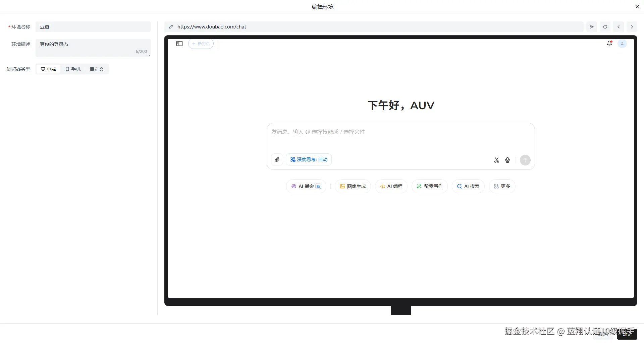The image size is (644, 345).
Task: Open the user avatar menu
Action: coord(622,44)
